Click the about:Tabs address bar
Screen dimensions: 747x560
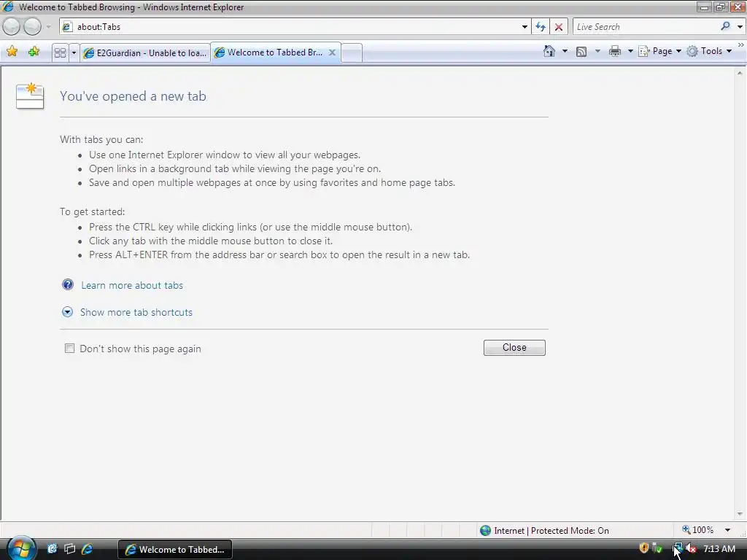pyautogui.click(x=295, y=27)
